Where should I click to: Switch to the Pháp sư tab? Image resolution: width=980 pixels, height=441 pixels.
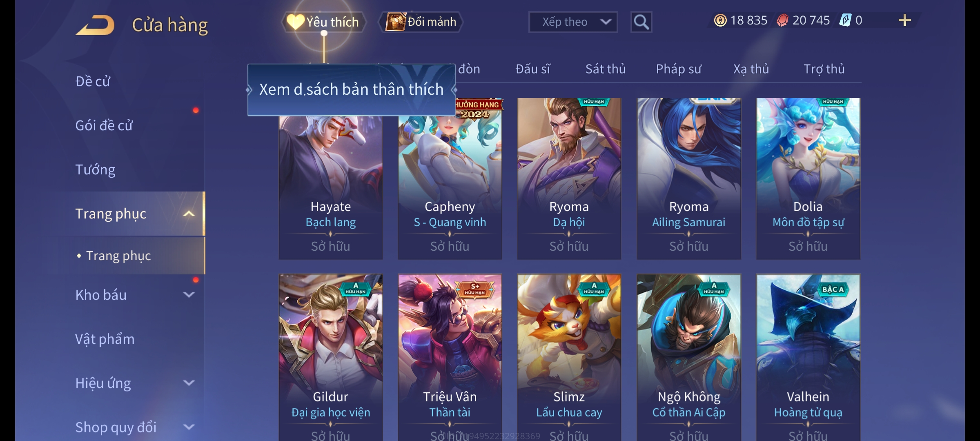(678, 69)
